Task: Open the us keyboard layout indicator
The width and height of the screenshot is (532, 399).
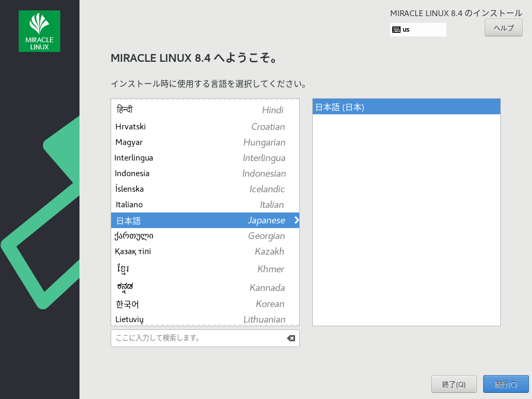Action: click(418, 30)
